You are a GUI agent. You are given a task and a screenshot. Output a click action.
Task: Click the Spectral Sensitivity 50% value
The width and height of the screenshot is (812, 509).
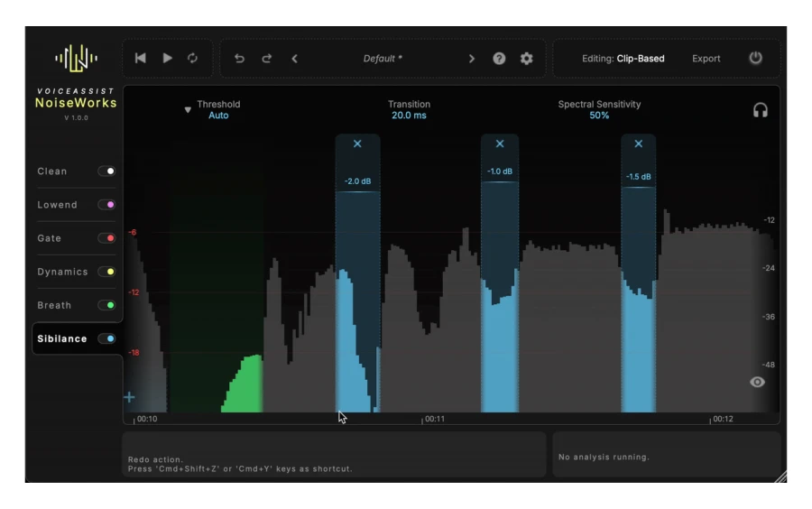[x=599, y=116]
